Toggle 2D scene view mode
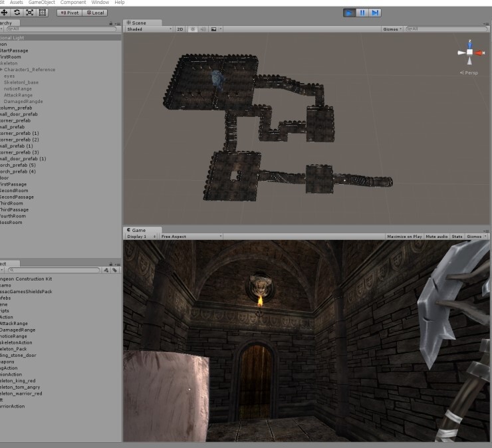 click(x=180, y=29)
